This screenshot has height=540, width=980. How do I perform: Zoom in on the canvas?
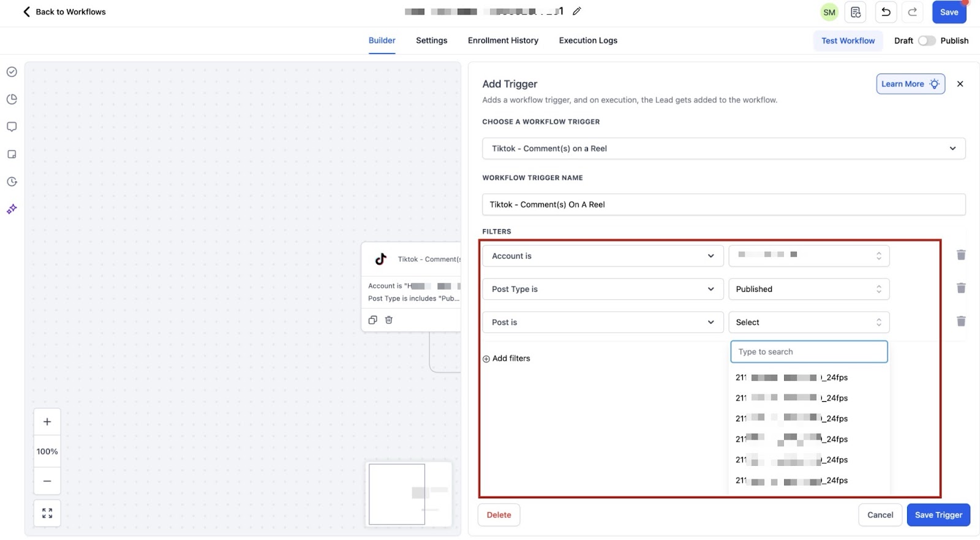coord(47,422)
